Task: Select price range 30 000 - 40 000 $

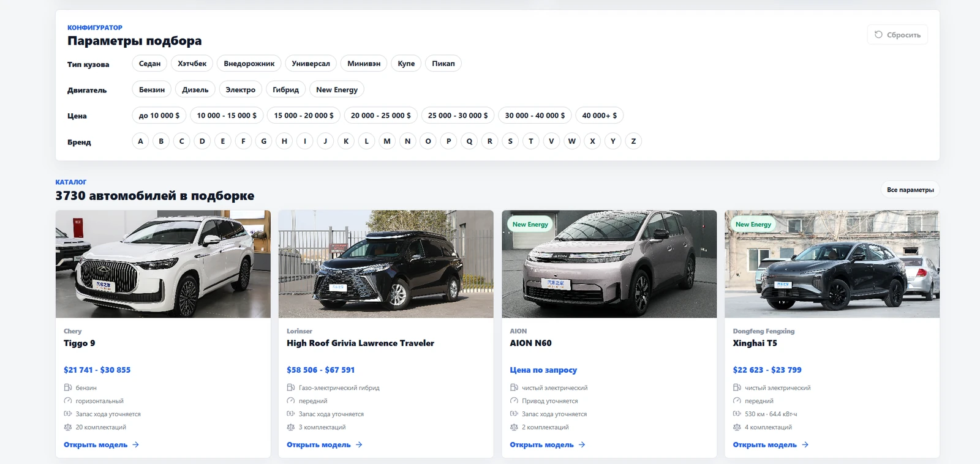Action: pos(535,115)
